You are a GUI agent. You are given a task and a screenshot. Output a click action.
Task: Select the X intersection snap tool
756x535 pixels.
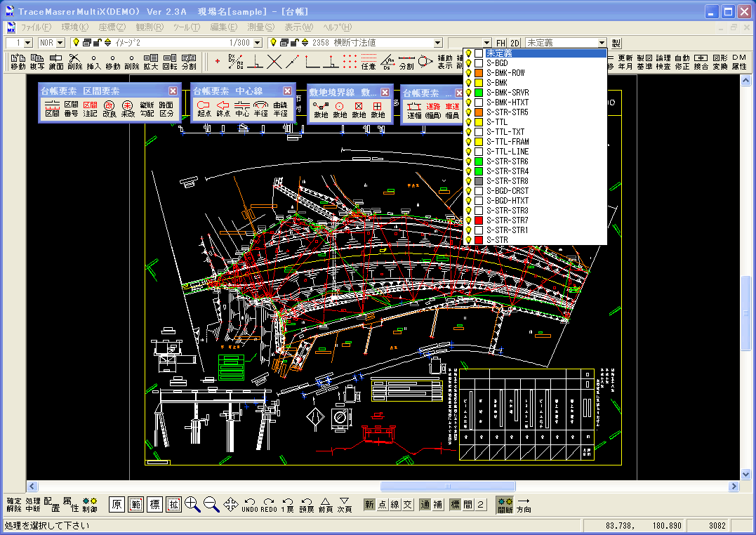pos(274,62)
